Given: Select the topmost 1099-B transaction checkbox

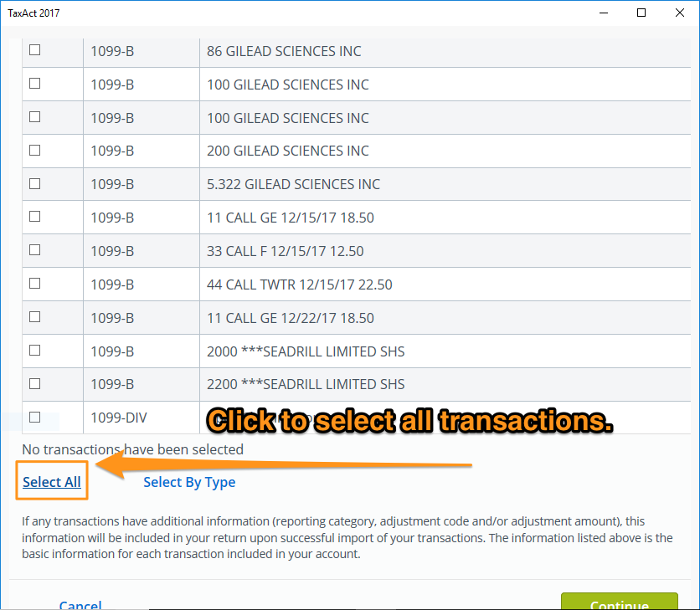Looking at the screenshot, I should (x=33, y=49).
